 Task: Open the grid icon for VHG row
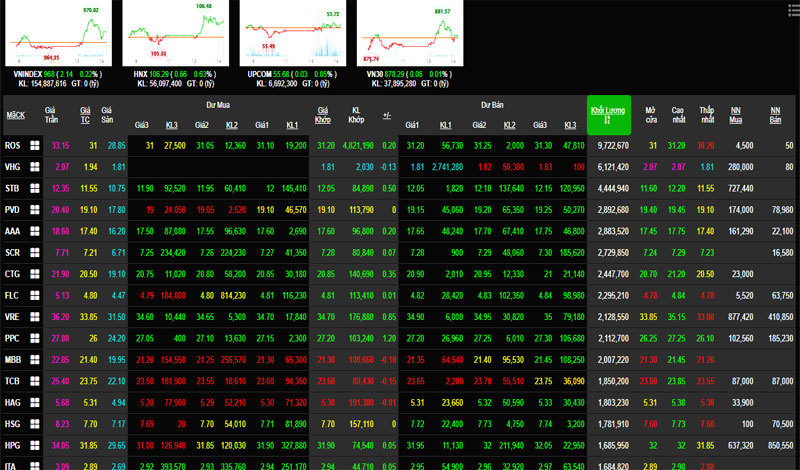pyautogui.click(x=35, y=167)
